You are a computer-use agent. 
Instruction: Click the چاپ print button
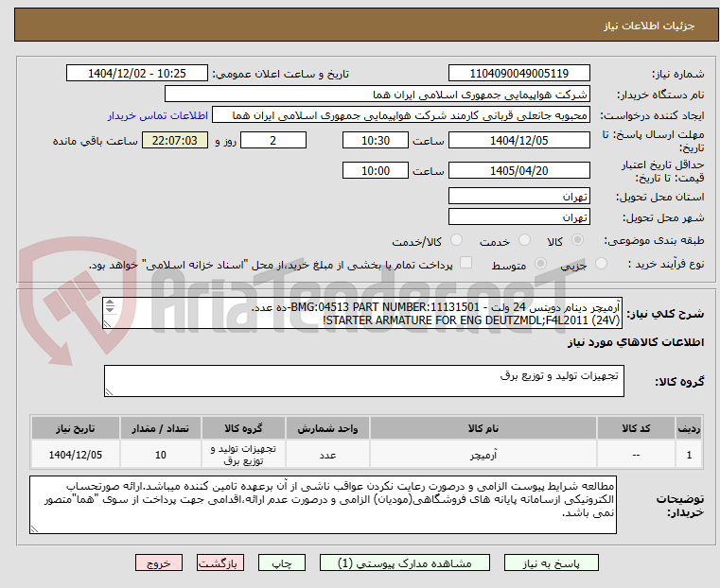click(282, 562)
